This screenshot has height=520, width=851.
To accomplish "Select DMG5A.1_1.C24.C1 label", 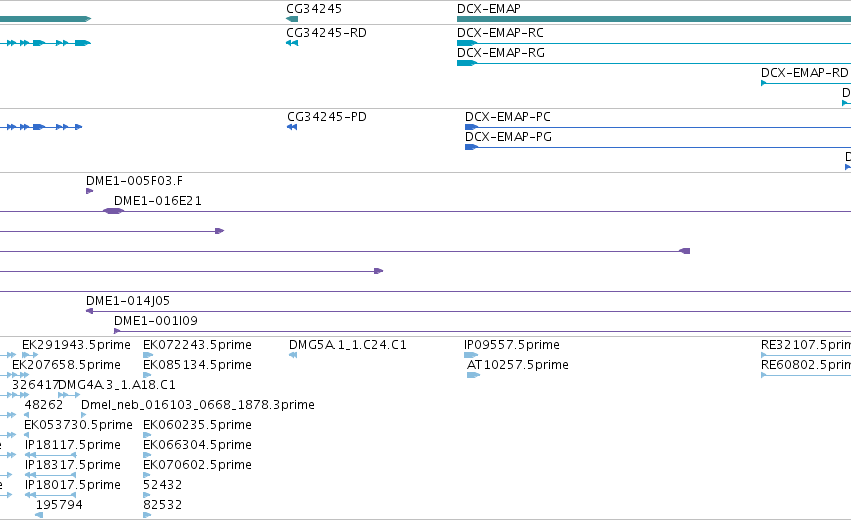I will pos(347,345).
